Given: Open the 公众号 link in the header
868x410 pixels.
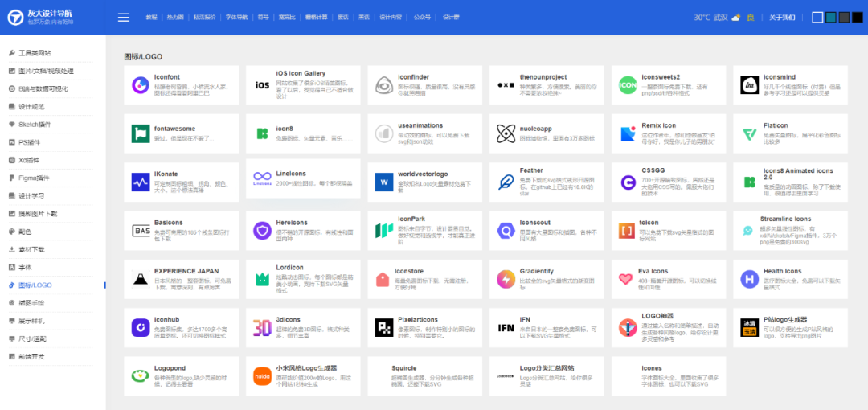Looking at the screenshot, I should (422, 18).
